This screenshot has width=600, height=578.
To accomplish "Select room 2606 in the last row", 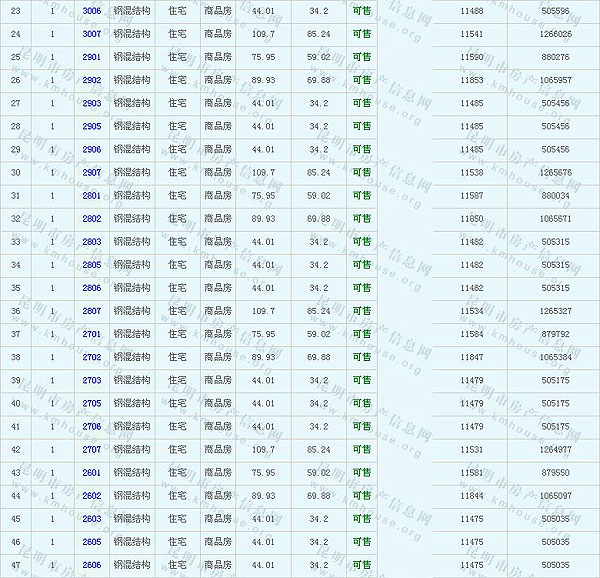I will coord(91,565).
